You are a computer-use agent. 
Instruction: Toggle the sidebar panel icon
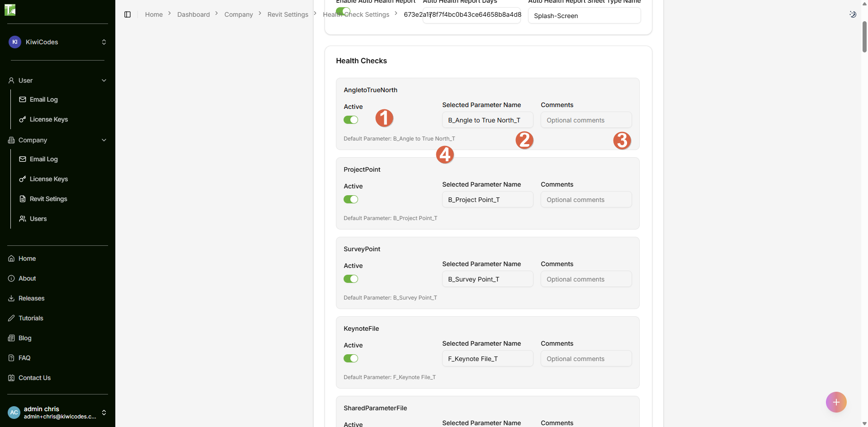pyautogui.click(x=127, y=14)
